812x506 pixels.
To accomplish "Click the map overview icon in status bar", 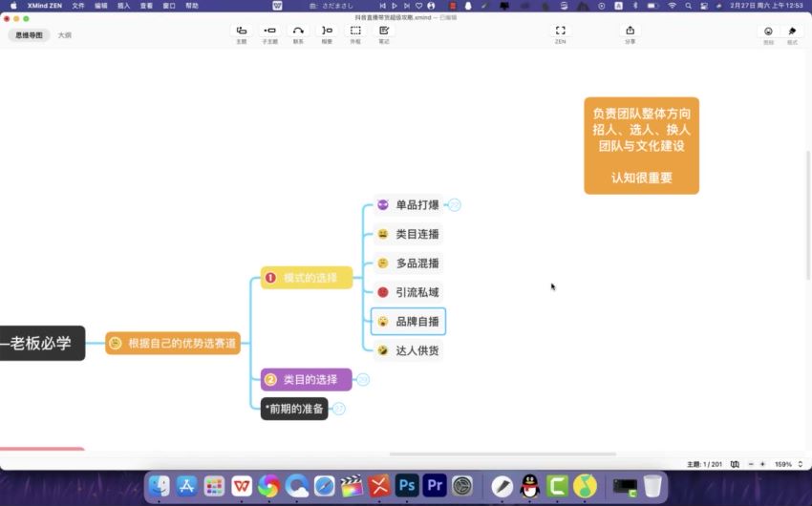I will tap(735, 464).
